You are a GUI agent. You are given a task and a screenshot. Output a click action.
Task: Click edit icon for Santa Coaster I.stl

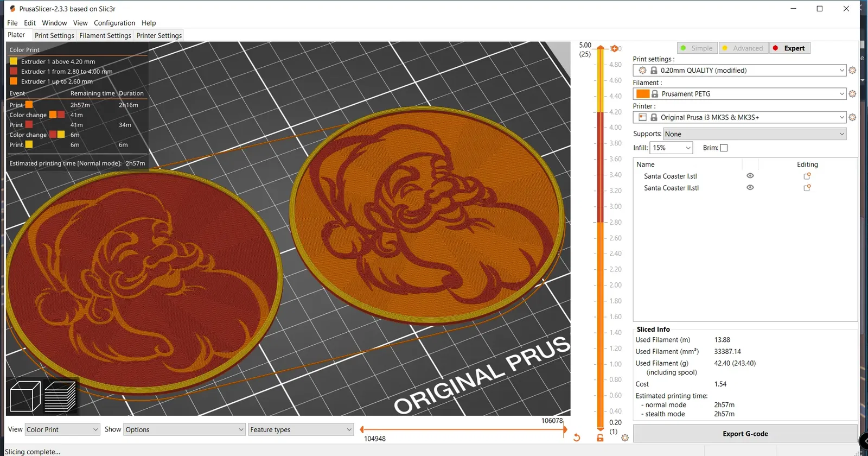point(807,176)
